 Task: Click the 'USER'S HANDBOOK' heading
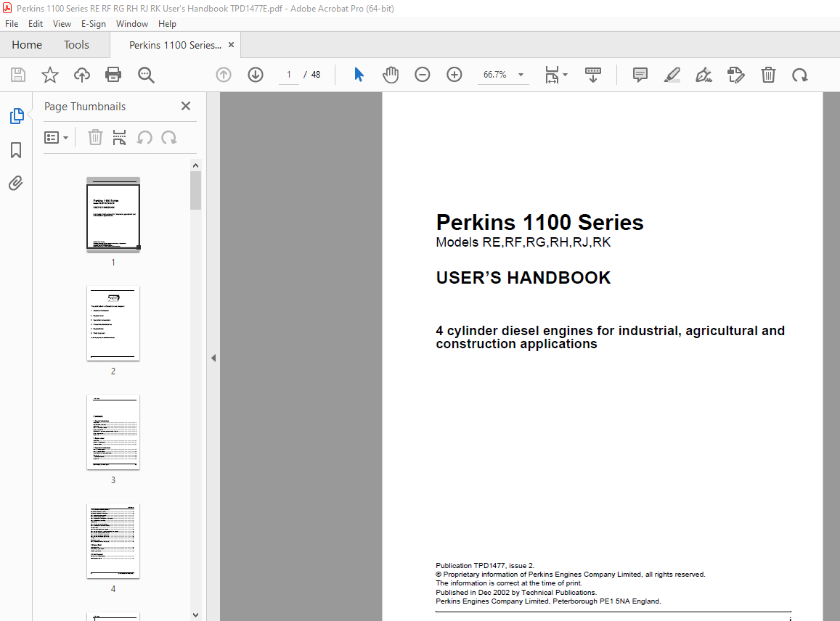click(x=523, y=277)
